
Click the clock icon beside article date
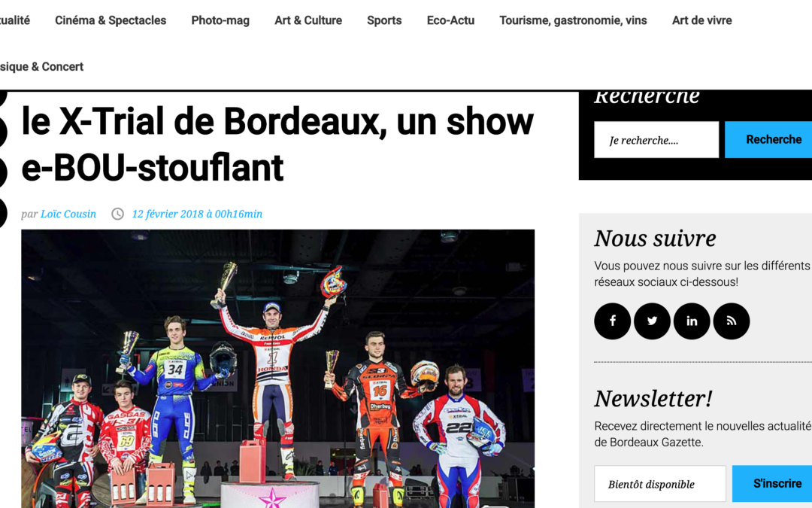tap(117, 214)
